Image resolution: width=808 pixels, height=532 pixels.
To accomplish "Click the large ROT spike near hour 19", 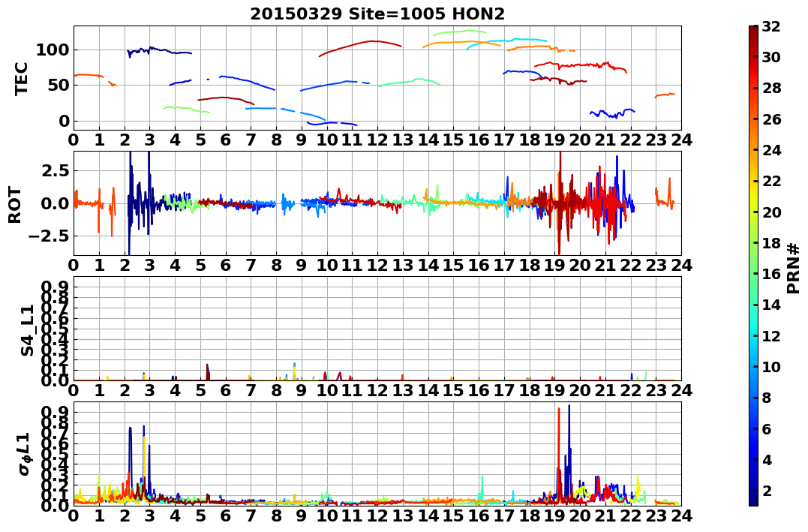I will pos(560,203).
